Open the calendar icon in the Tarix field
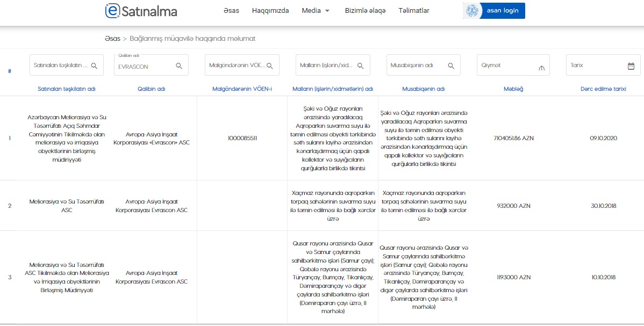The height and width of the screenshot is (326, 644). click(x=631, y=66)
